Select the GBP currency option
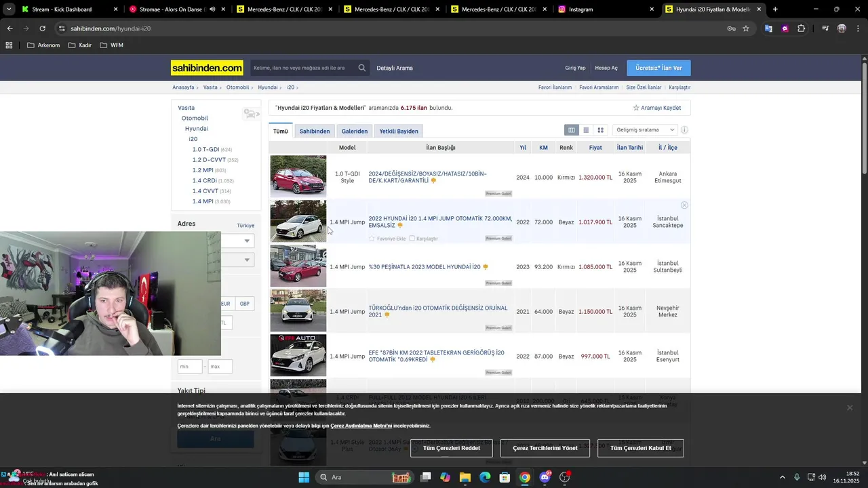This screenshot has width=868, height=488. 244,304
